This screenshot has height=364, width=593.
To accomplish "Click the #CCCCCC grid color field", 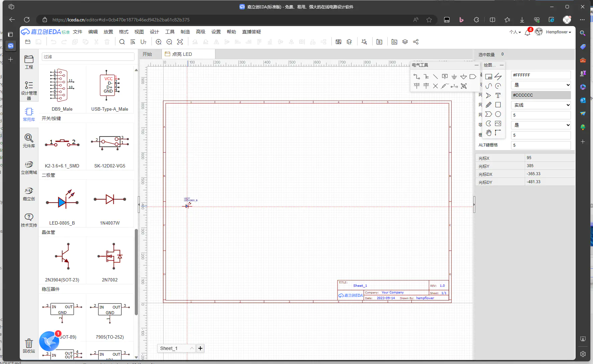I will pos(541,95).
